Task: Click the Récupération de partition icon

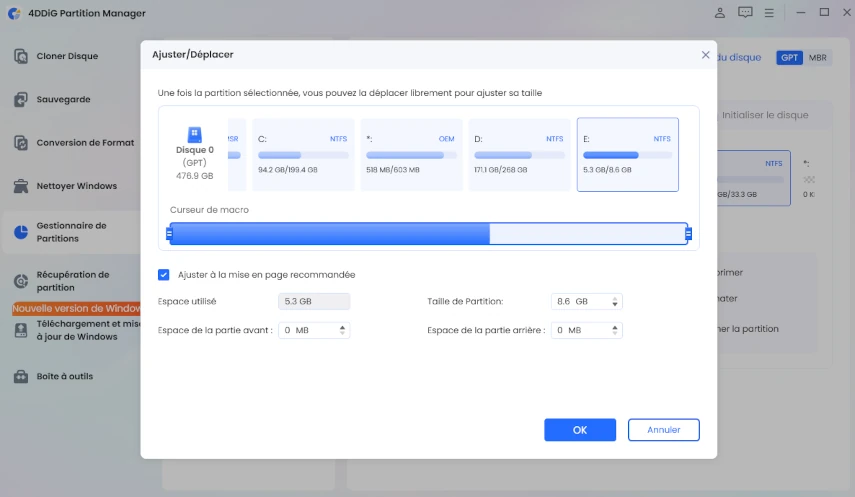Action: click(x=21, y=281)
